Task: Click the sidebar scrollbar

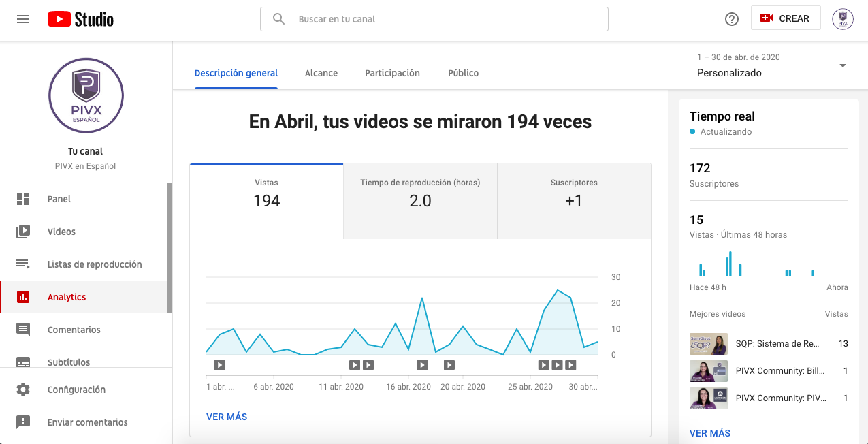Action: 170,247
